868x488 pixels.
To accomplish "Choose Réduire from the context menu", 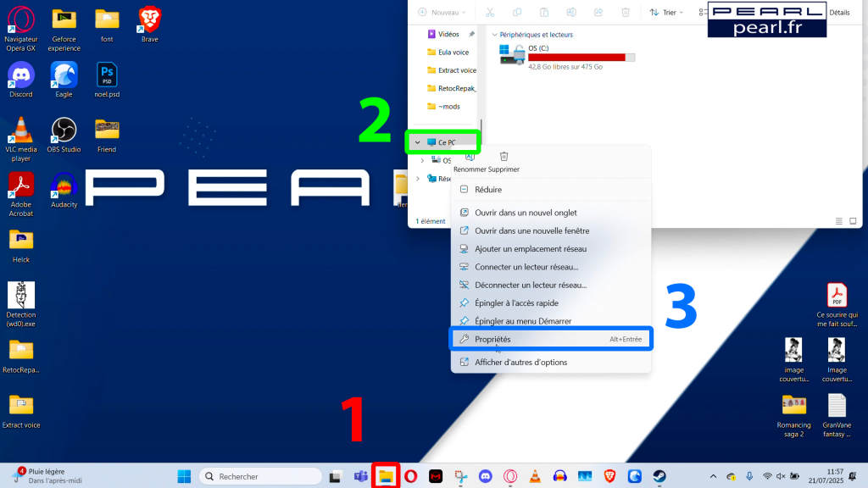I will 551,190.
